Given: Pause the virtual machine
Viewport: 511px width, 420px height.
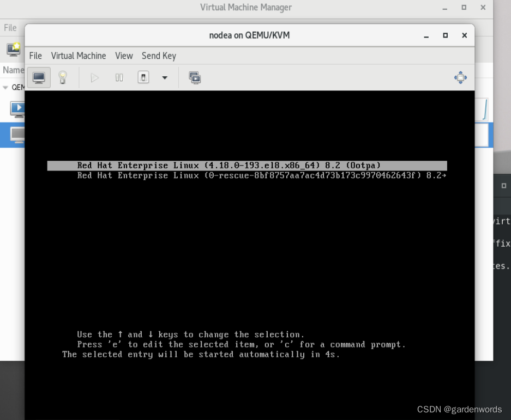Looking at the screenshot, I should [119, 77].
